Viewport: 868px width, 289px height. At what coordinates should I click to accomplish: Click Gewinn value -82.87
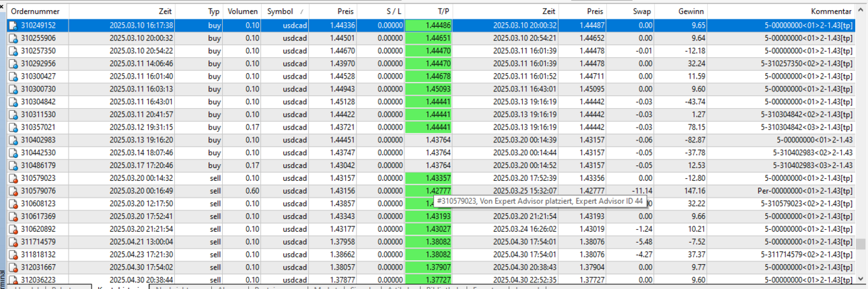click(x=693, y=140)
